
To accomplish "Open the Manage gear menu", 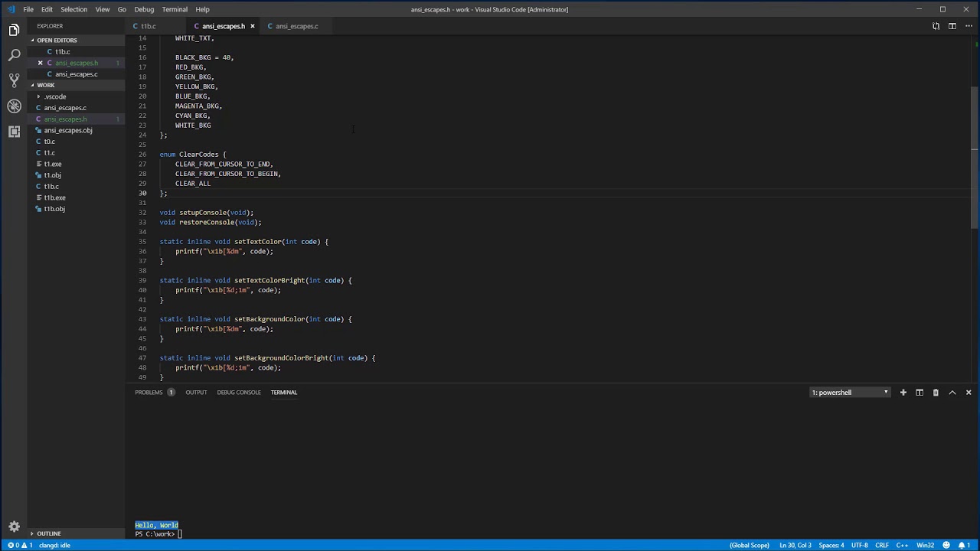I will click(14, 527).
